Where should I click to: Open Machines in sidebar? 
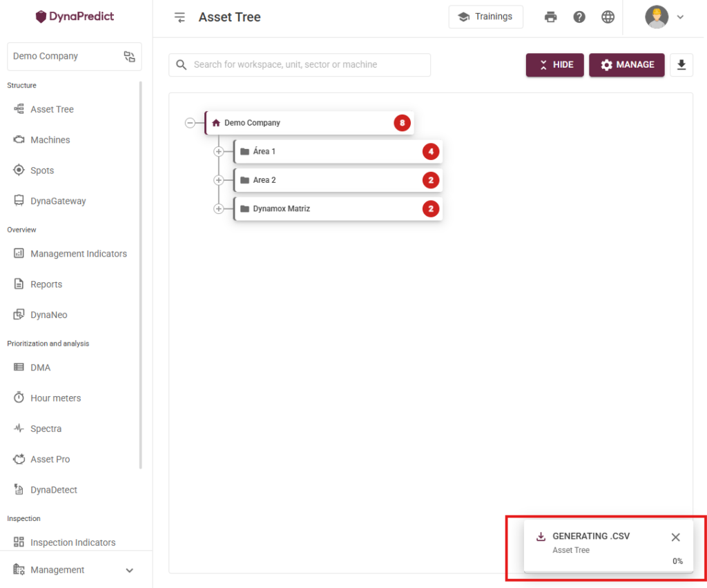pos(50,139)
